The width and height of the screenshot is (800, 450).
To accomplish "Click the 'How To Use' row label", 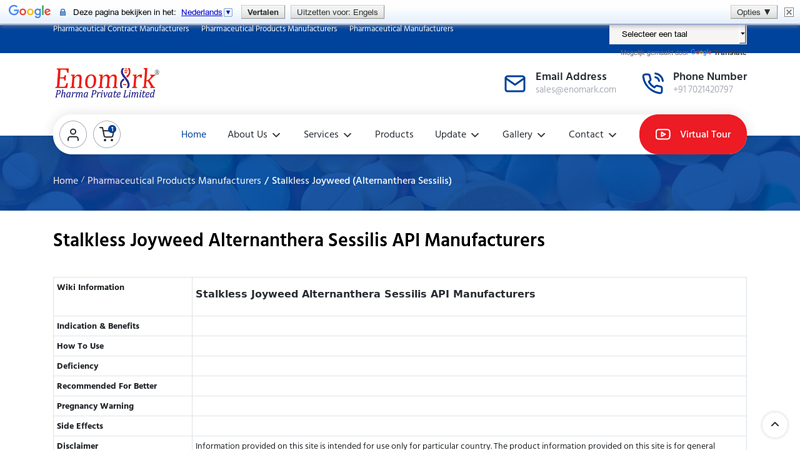I will (80, 346).
